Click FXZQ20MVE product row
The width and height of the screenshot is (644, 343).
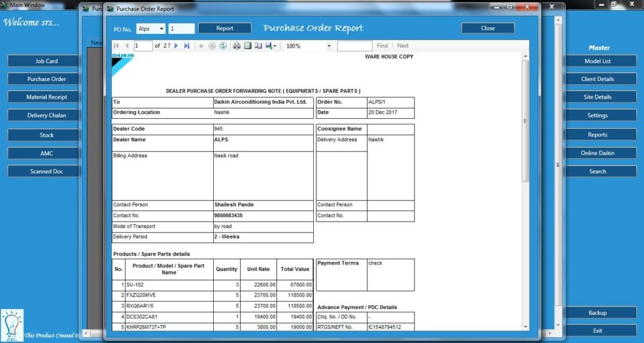tap(213, 295)
